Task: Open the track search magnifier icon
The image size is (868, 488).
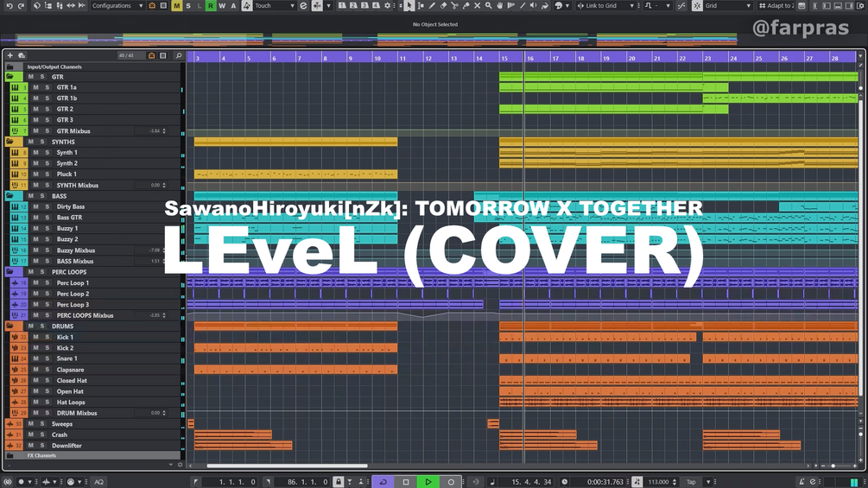Action: click(178, 55)
